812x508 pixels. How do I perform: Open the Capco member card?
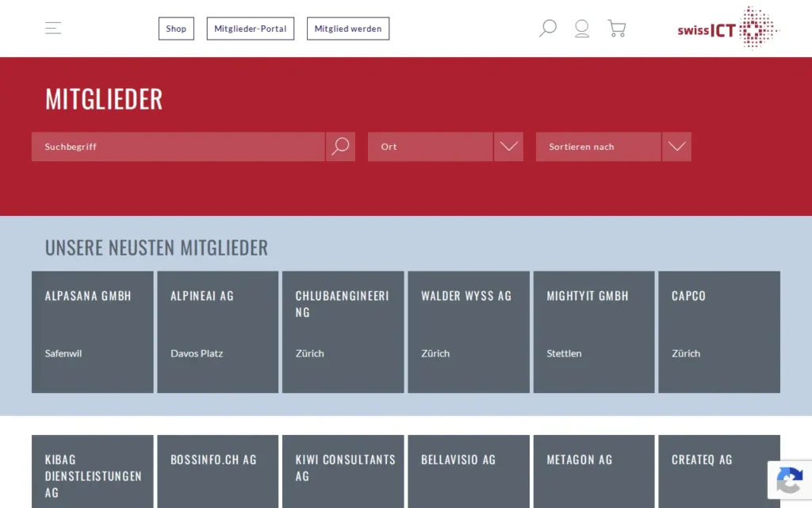719,332
